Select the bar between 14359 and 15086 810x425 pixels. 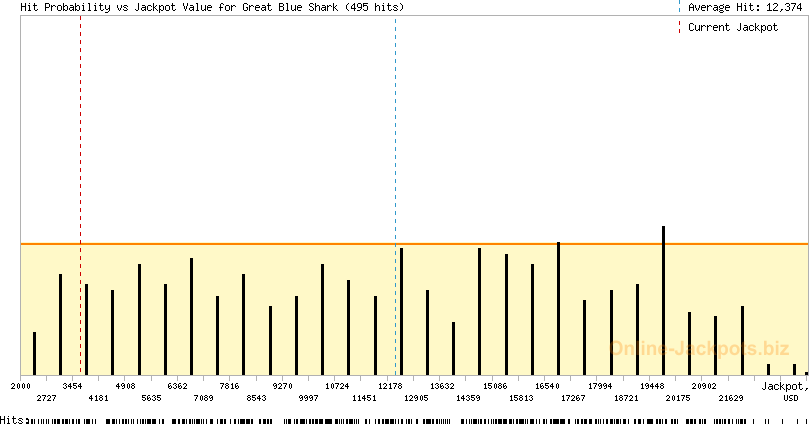(480, 311)
